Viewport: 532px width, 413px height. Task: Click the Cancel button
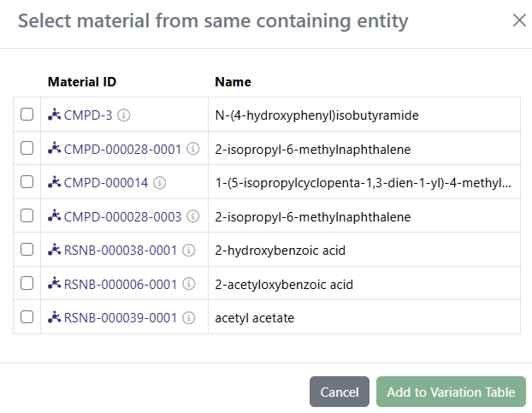340,392
